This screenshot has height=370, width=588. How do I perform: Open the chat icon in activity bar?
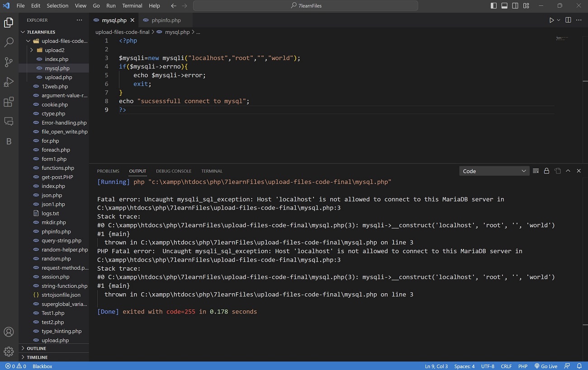pyautogui.click(x=9, y=122)
